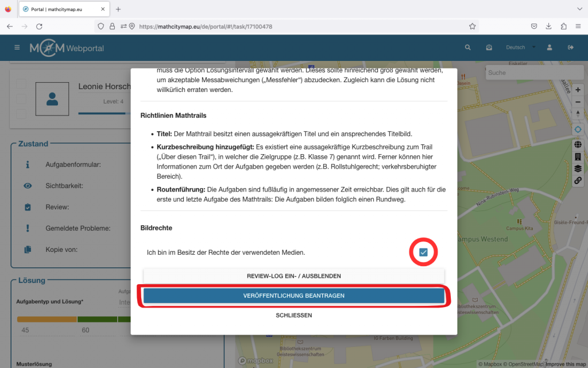Open the user profile icon in header

[x=550, y=48]
